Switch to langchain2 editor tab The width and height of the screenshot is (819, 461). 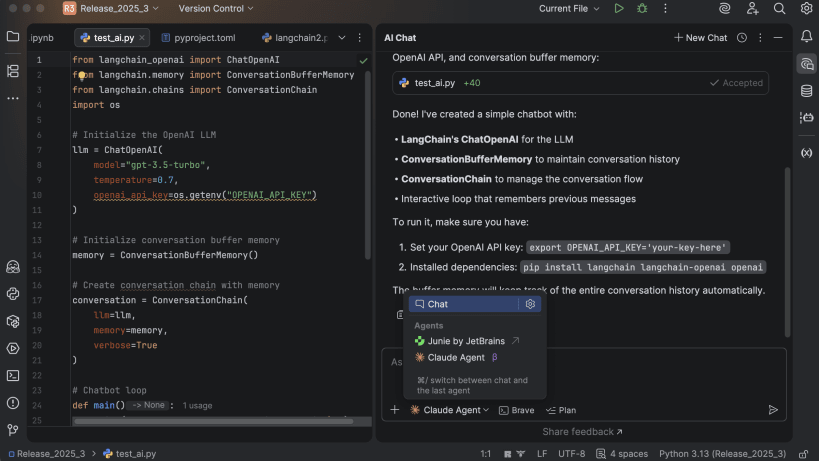pos(295,38)
